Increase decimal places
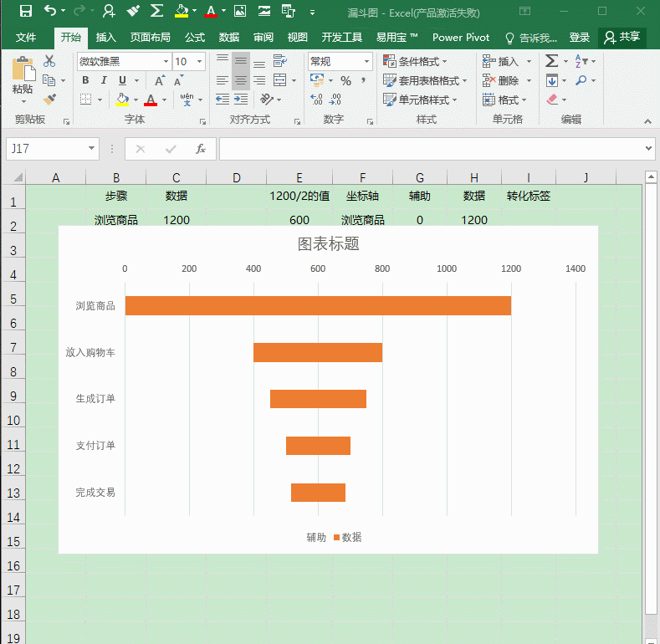660x644 pixels. (316, 100)
